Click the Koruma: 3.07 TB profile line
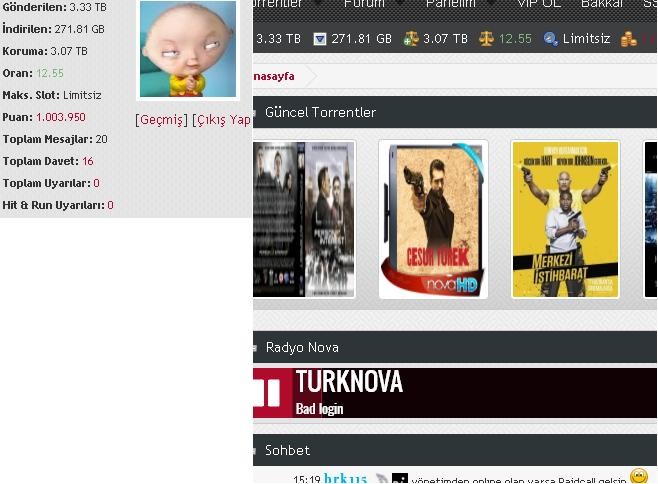 coord(45,51)
